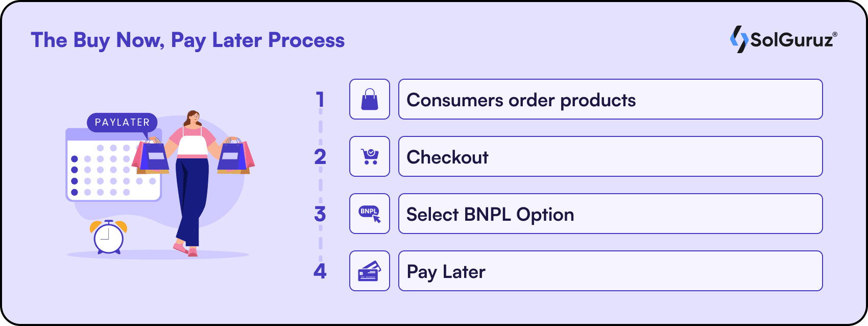Click step number 2

[320, 156]
